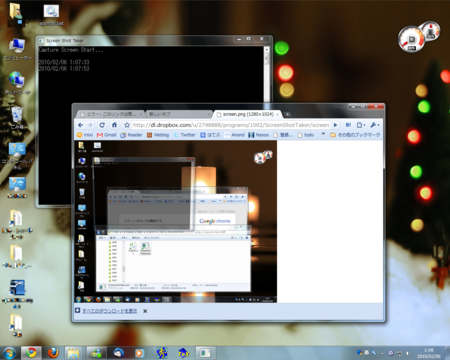Click the dropbox URL in the address bar
Screen dimensions: 450x360
click(x=231, y=125)
